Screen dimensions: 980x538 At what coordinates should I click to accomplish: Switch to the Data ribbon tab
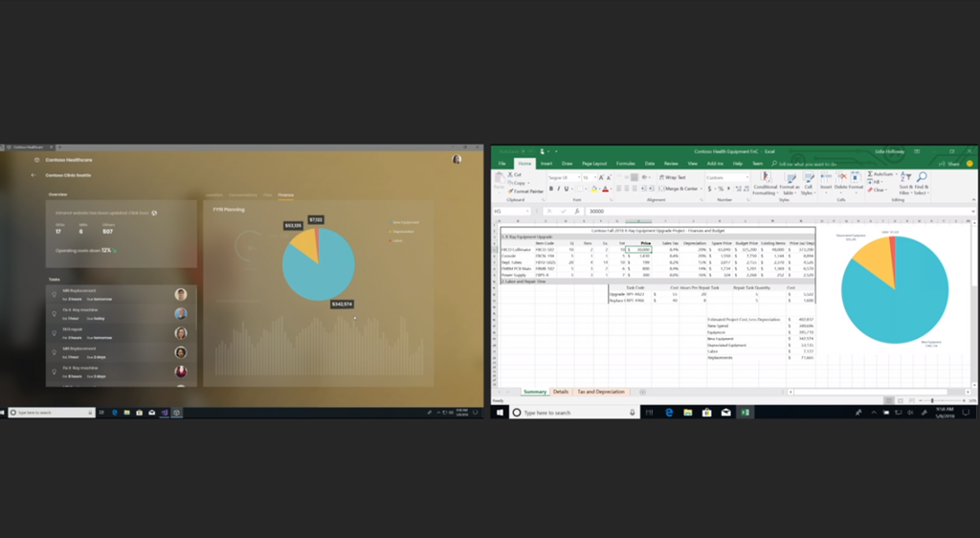(650, 164)
